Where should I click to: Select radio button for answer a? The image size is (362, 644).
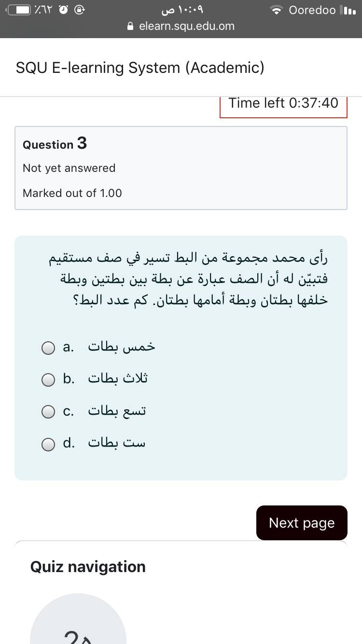[48, 348]
